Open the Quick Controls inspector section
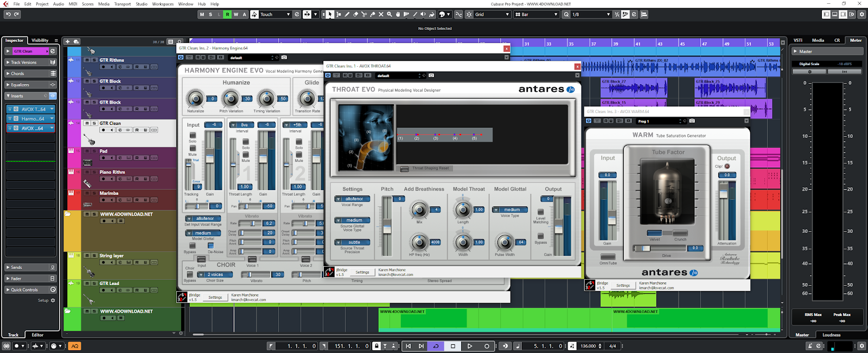This screenshot has height=353, width=868. tap(30, 290)
